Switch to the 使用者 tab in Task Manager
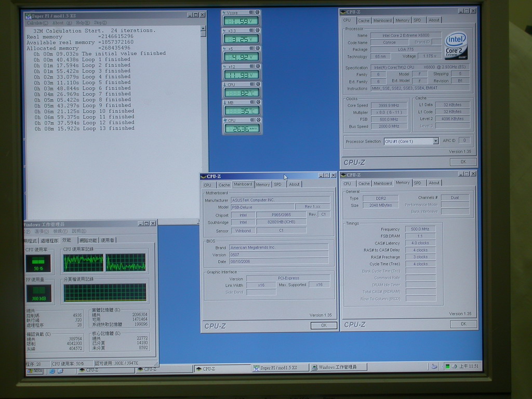The width and height of the screenshot is (532, 399). coord(108,240)
